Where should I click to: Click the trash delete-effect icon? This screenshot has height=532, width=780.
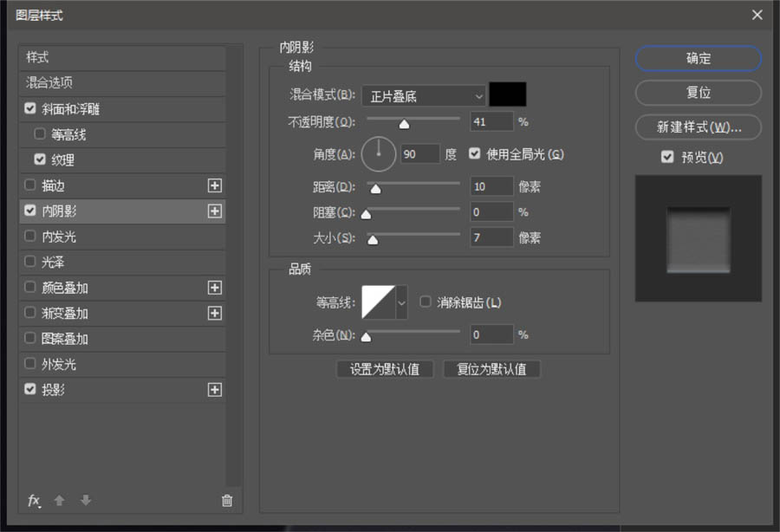[227, 501]
